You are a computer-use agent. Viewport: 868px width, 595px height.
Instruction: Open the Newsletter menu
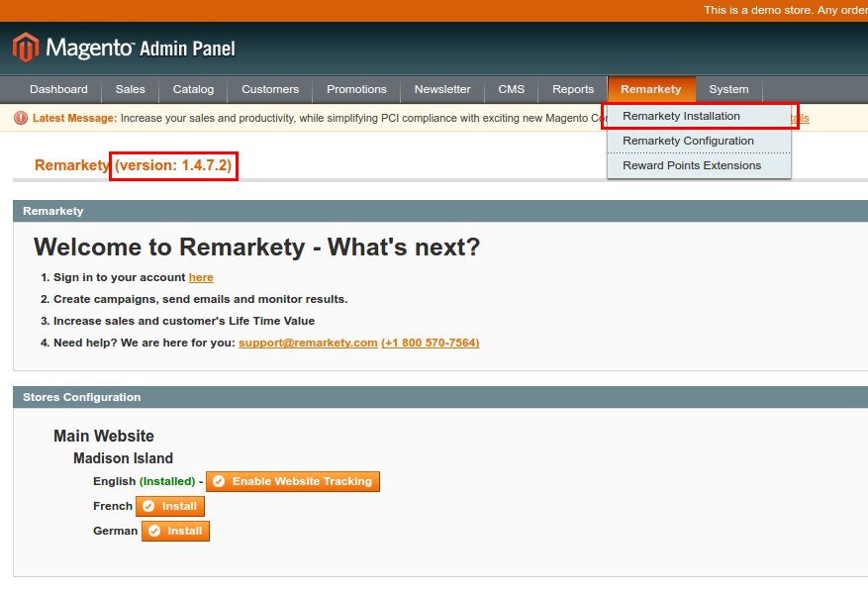tap(442, 89)
